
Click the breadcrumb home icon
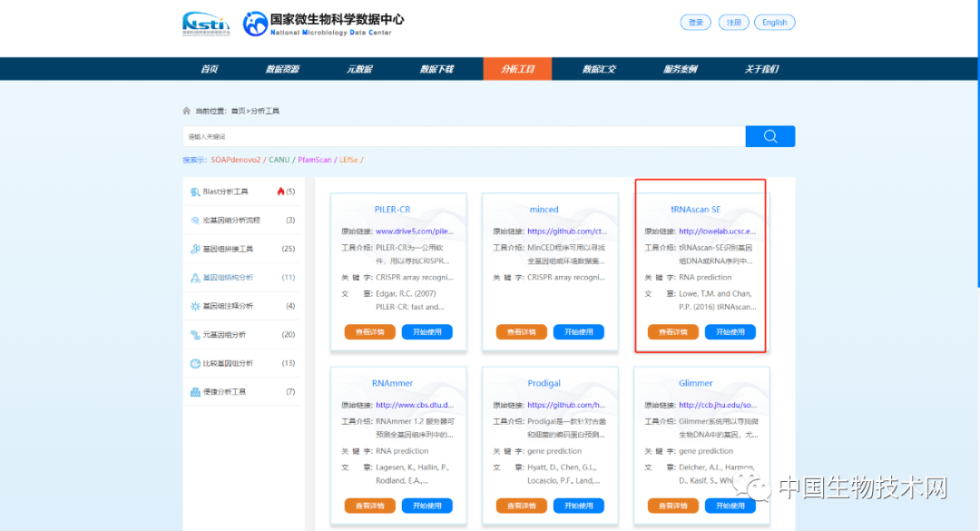(188, 109)
